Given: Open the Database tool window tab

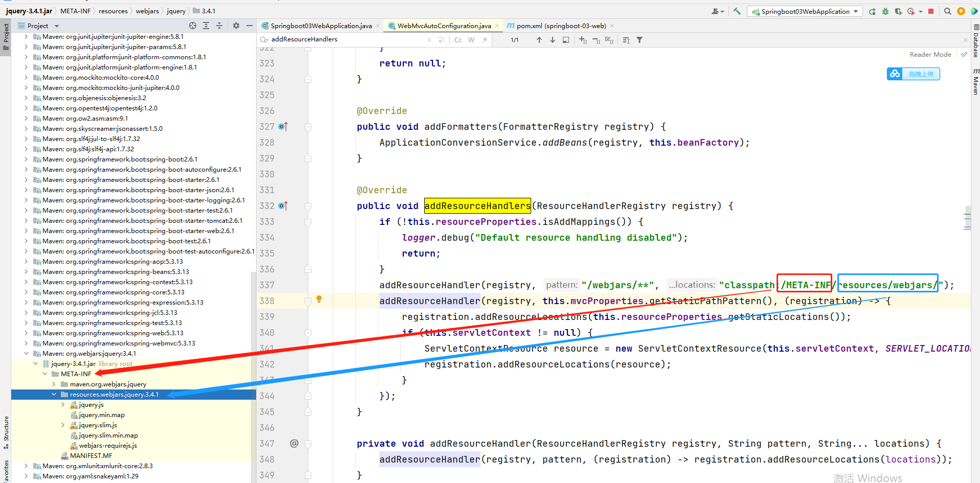Looking at the screenshot, I should (x=975, y=41).
